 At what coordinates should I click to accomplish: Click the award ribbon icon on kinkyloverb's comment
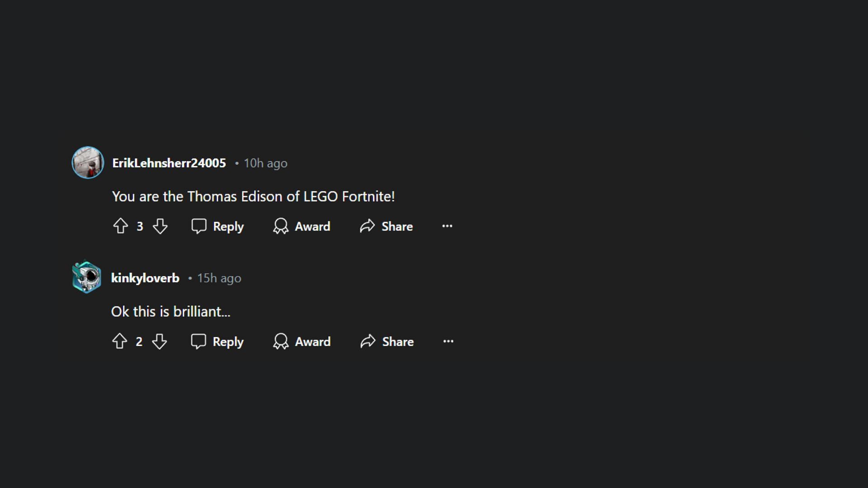click(x=281, y=341)
